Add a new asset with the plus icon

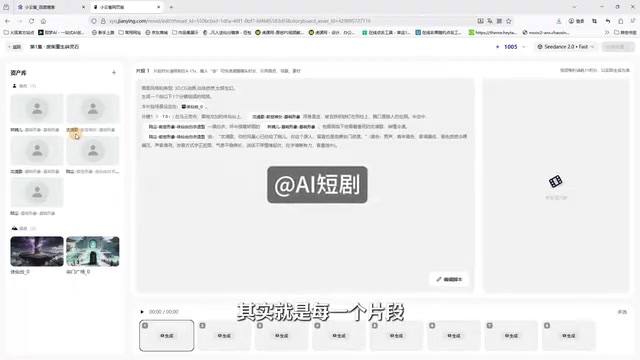[x=114, y=73]
